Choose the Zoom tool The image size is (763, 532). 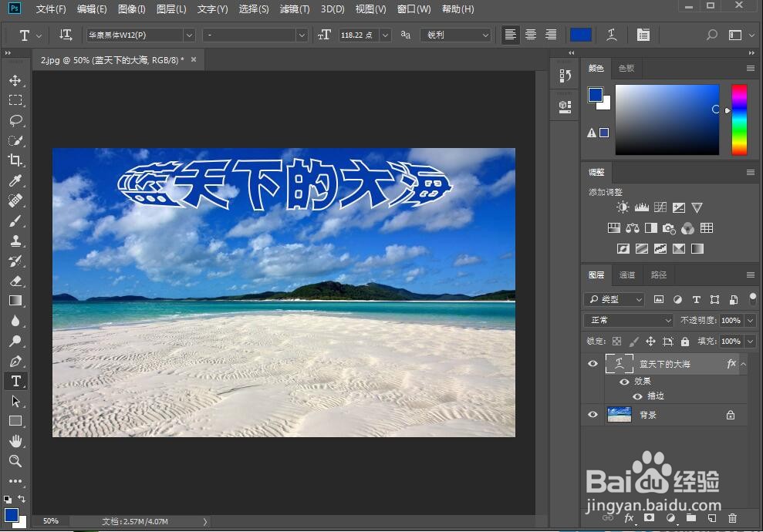click(15, 461)
